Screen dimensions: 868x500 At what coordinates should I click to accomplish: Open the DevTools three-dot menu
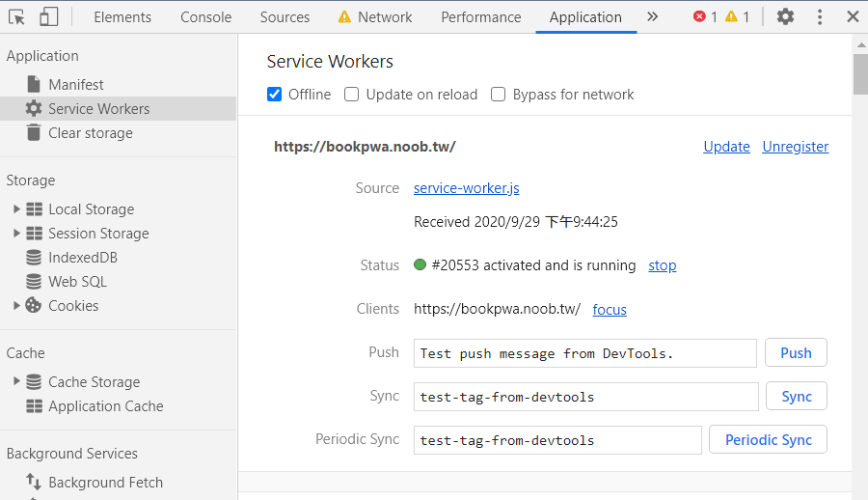[820, 16]
